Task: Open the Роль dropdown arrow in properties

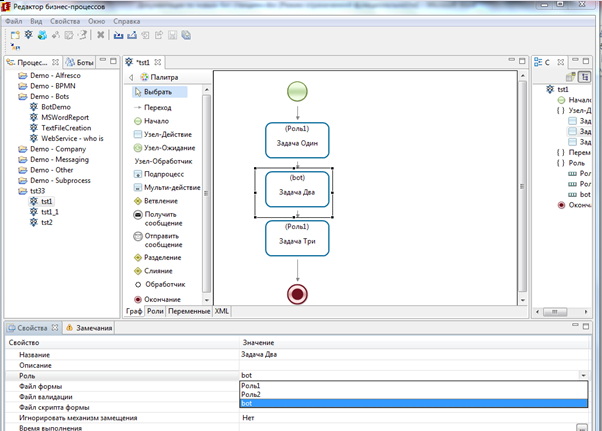Action: [x=583, y=375]
